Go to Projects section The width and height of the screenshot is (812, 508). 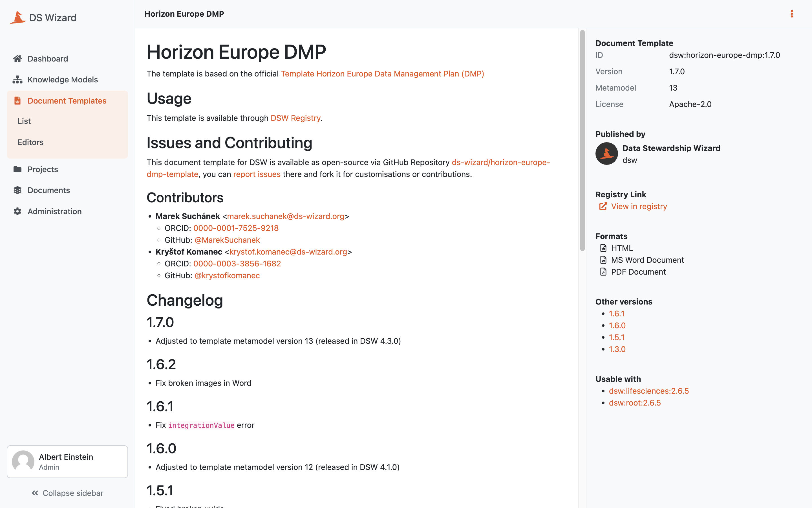[67, 169]
